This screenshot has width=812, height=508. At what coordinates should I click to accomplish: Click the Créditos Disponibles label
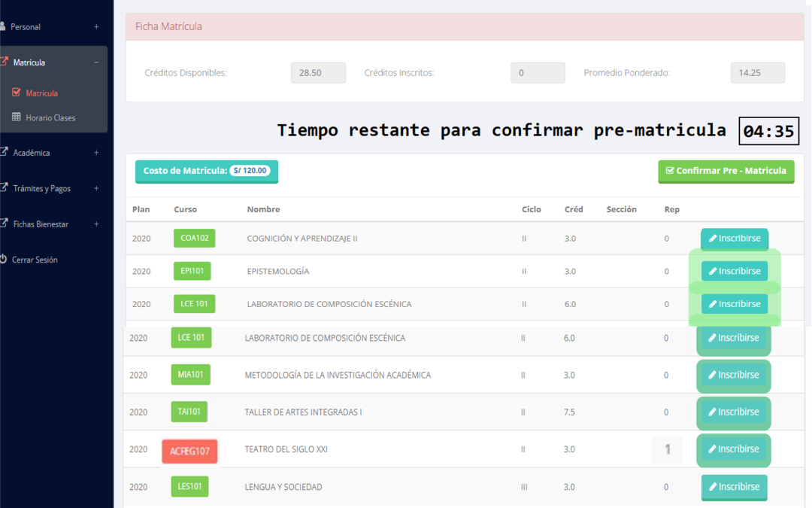186,72
